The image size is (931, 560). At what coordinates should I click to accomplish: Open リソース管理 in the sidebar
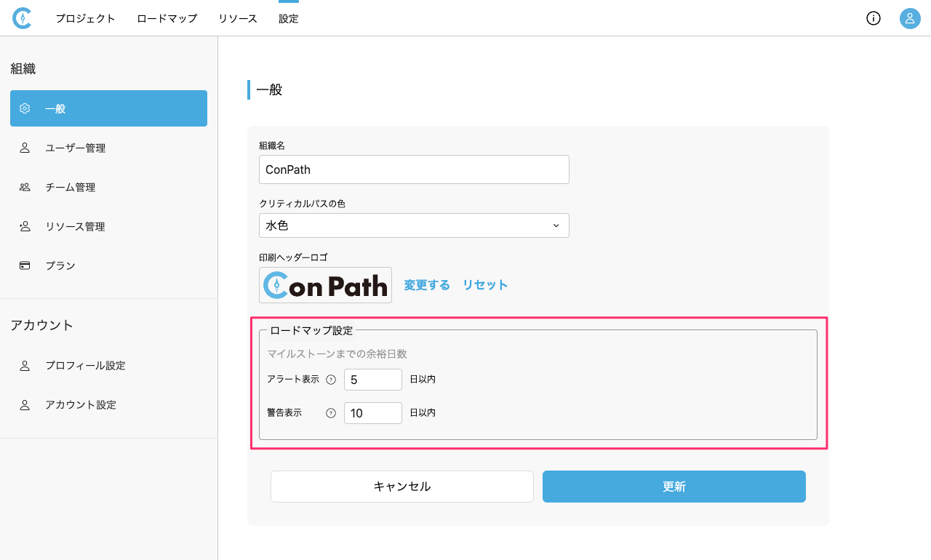coord(75,226)
